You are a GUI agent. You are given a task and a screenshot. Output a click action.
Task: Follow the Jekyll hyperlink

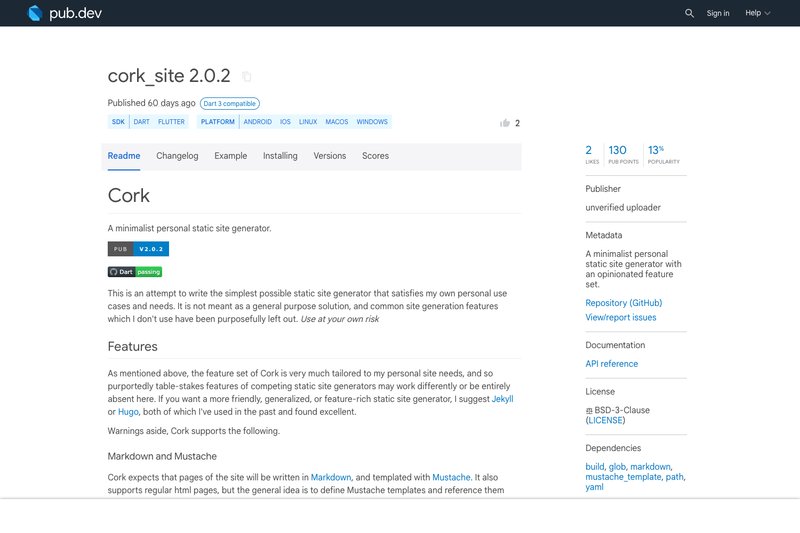pyautogui.click(x=502, y=399)
